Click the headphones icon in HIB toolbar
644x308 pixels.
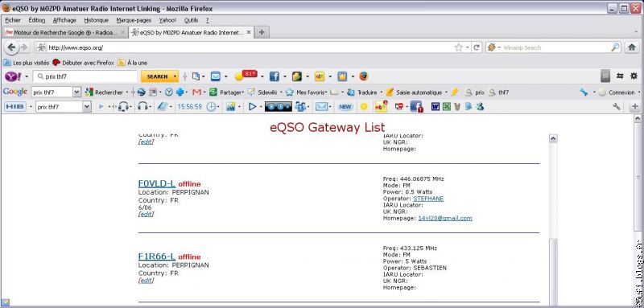click(x=142, y=107)
